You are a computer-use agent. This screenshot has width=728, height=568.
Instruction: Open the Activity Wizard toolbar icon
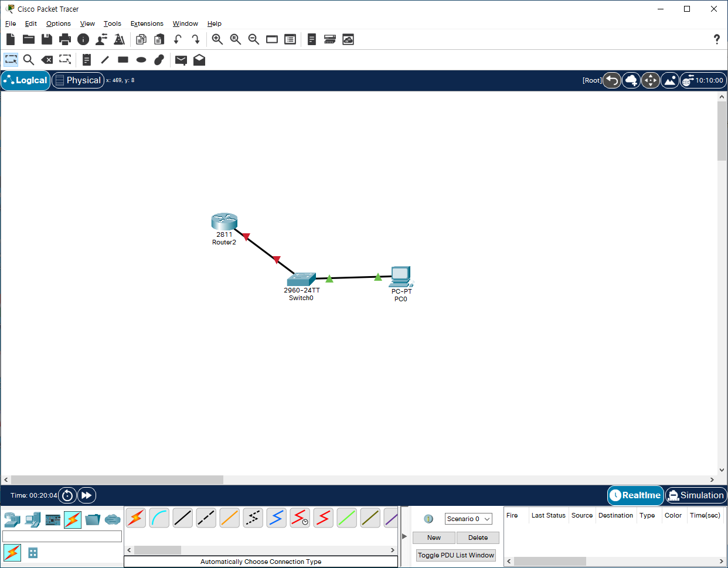click(x=101, y=39)
